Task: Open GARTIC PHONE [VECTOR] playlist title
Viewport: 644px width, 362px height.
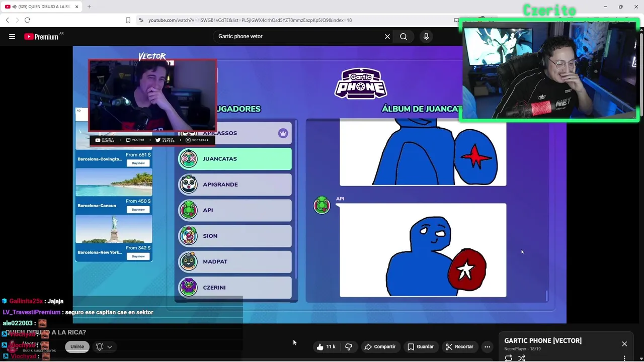Action: click(543, 340)
